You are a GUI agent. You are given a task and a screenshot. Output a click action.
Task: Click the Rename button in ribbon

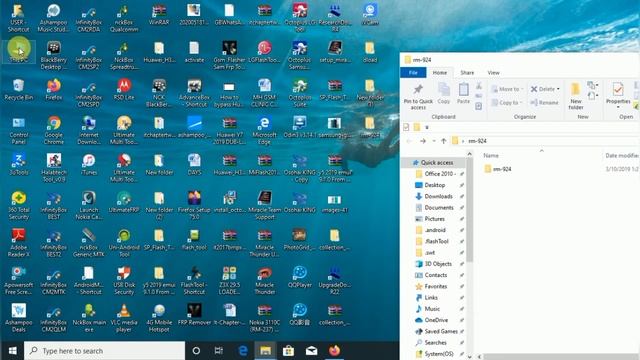coord(544,102)
